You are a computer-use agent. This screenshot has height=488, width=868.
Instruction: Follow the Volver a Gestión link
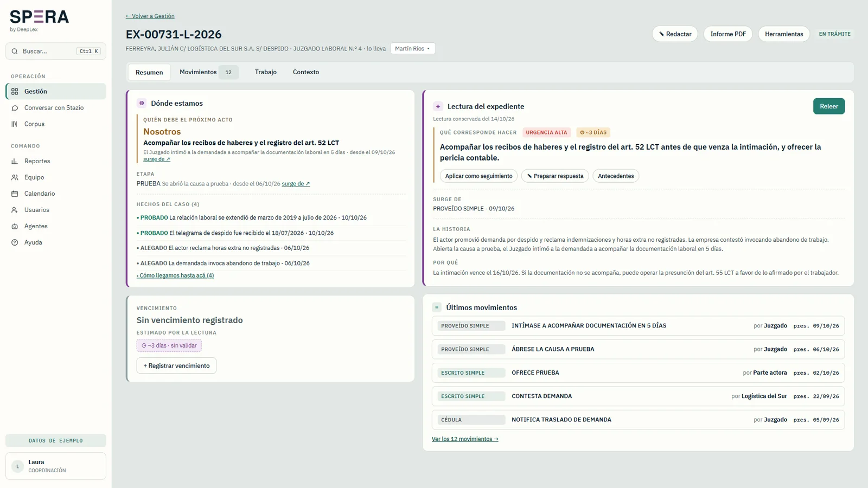click(150, 16)
